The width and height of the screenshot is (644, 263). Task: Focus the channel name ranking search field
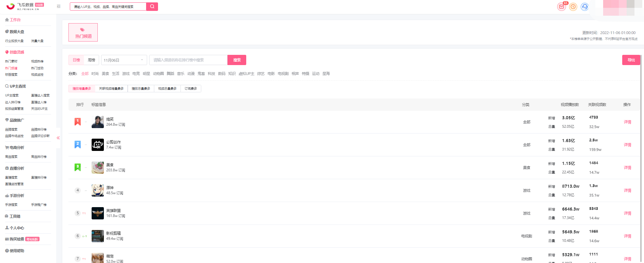click(188, 60)
